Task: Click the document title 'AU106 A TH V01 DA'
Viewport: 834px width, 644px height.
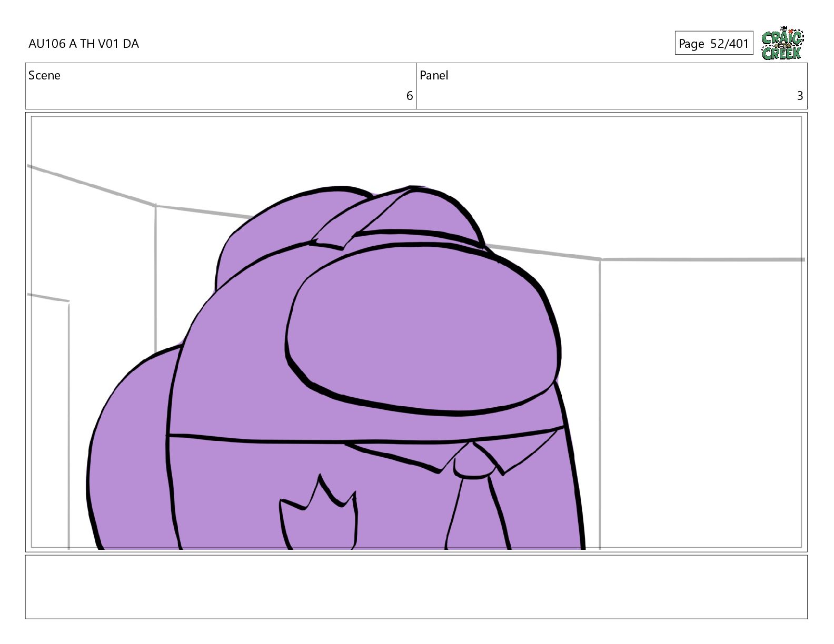Action: click(x=84, y=44)
